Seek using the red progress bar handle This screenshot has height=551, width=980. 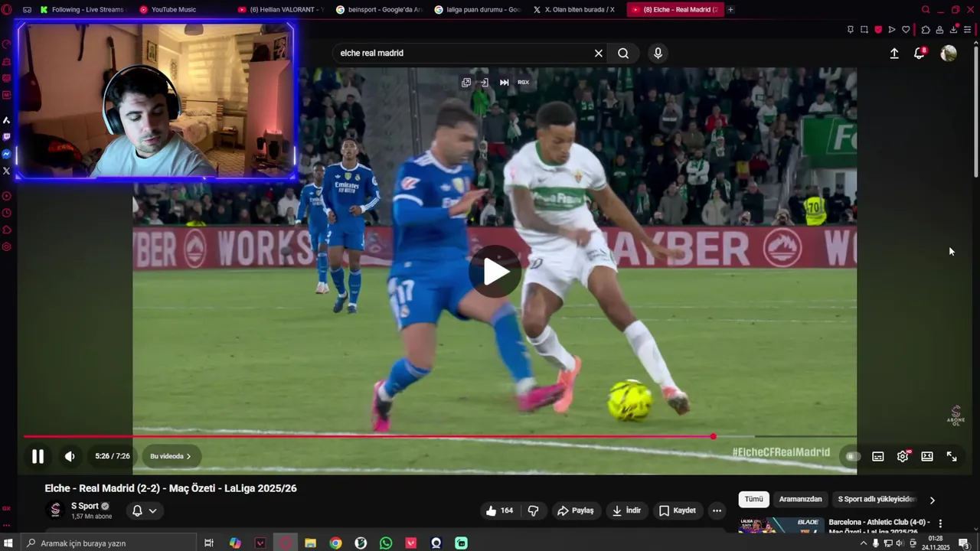tap(714, 437)
